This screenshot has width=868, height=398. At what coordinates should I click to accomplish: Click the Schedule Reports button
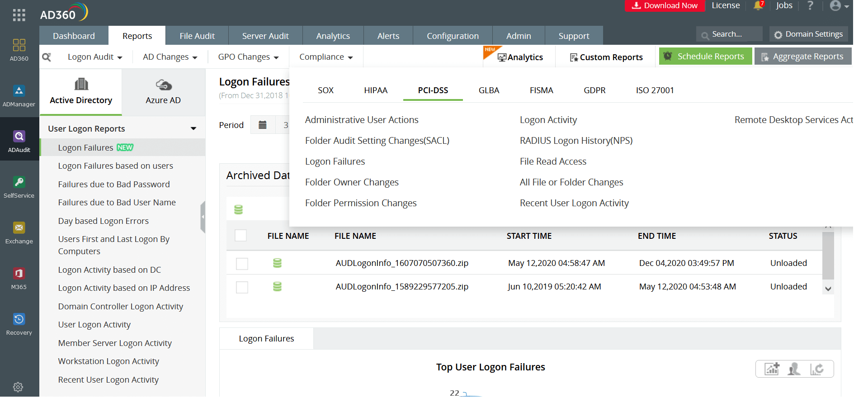pos(705,57)
